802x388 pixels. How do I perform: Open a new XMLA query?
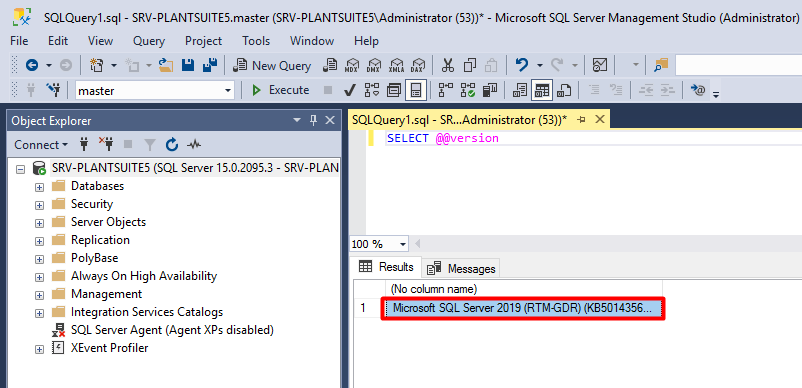396,65
